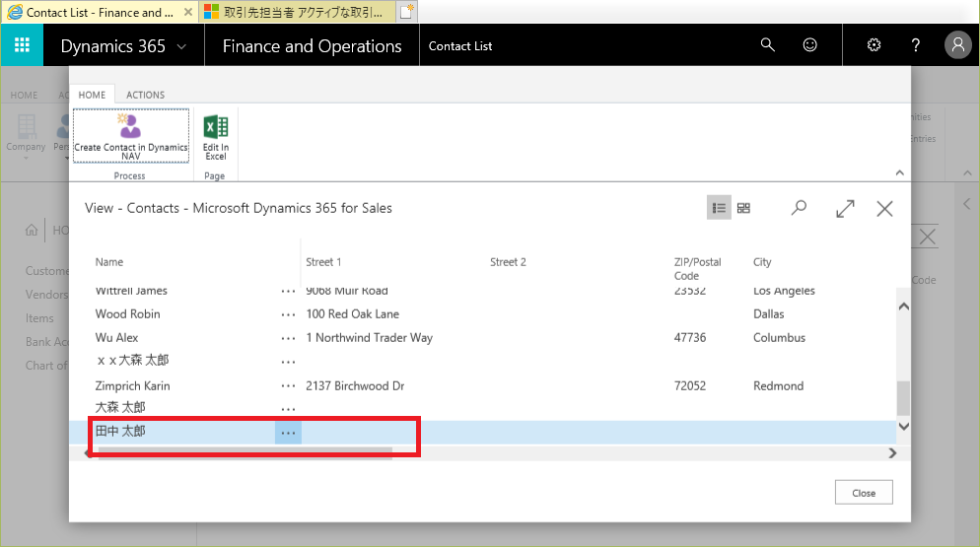This screenshot has width=980, height=547.
Task: Click Create Contact in Dynamics NAV
Action: [x=130, y=136]
